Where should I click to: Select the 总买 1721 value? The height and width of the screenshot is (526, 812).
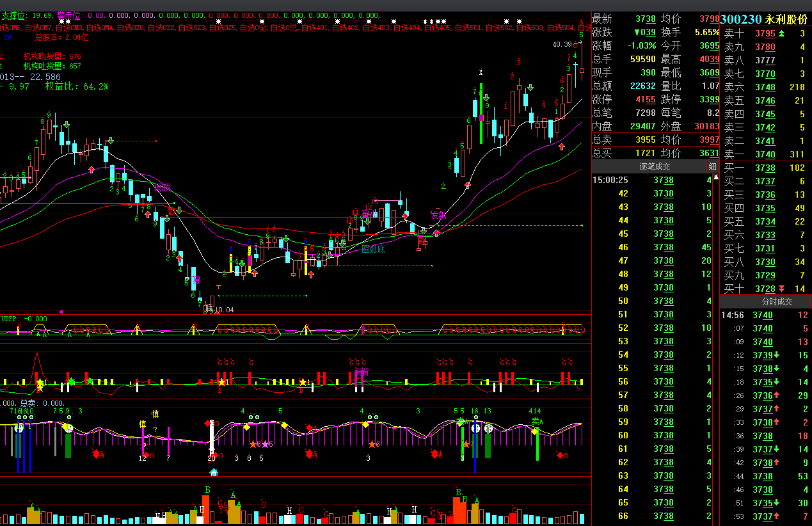point(646,154)
